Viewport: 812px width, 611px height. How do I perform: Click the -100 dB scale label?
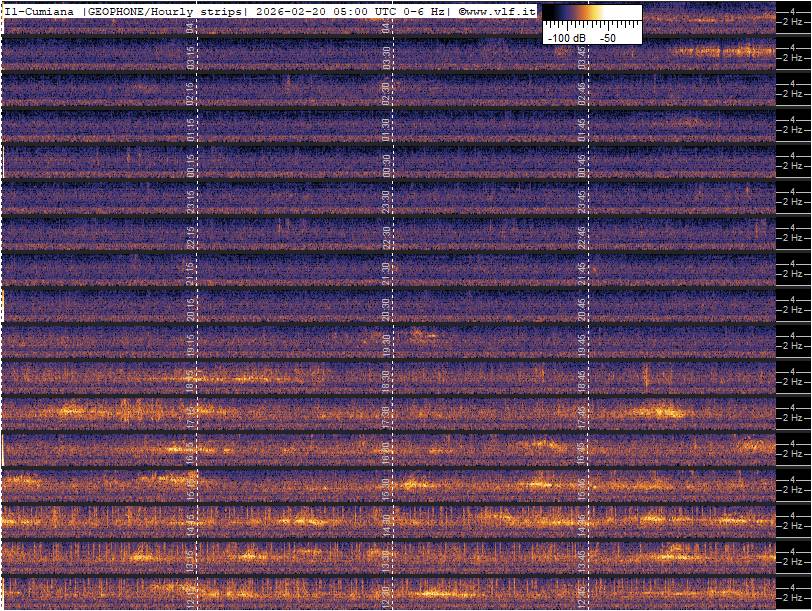(566, 37)
